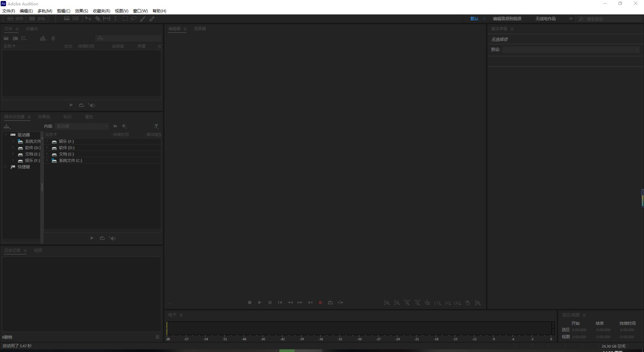Toggle the 多轨 multitrack view
644x352 pixels.
pyautogui.click(x=37, y=19)
